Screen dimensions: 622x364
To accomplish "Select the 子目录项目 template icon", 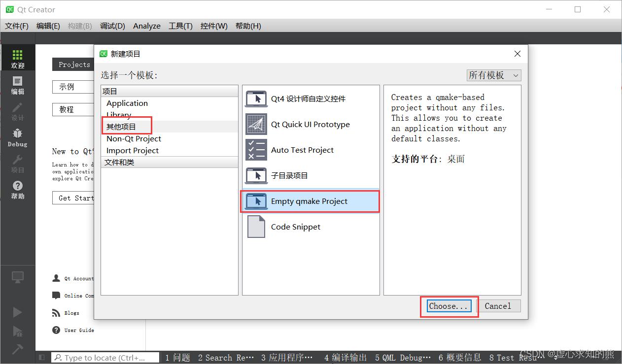I will [256, 175].
